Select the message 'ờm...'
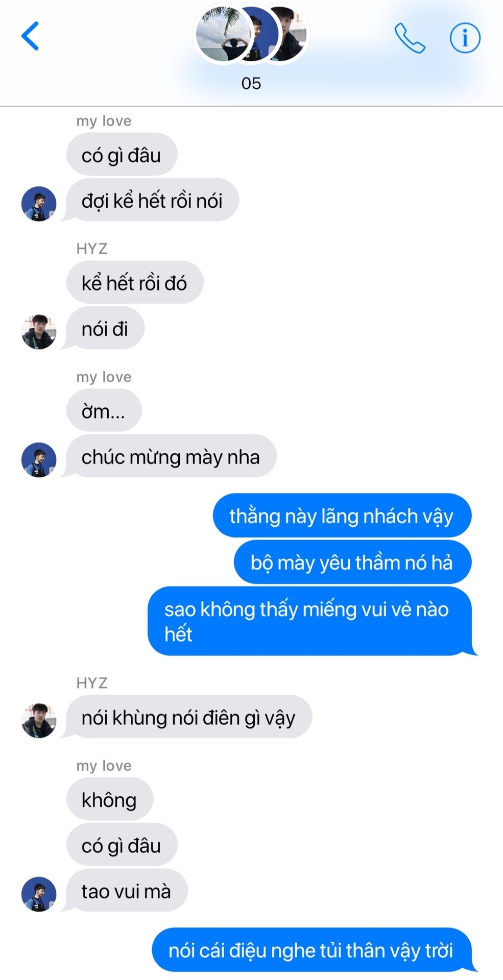503x980 pixels. click(x=104, y=410)
